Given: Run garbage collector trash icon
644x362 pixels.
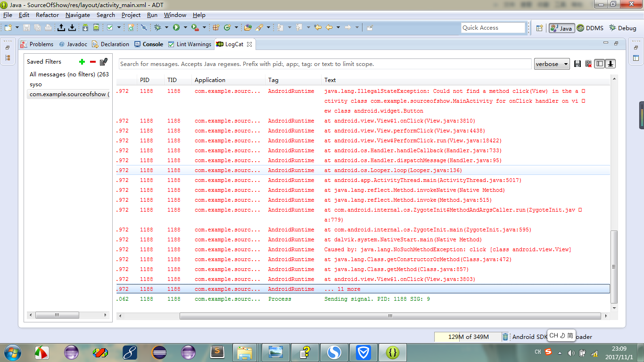Looking at the screenshot, I should tap(505, 337).
